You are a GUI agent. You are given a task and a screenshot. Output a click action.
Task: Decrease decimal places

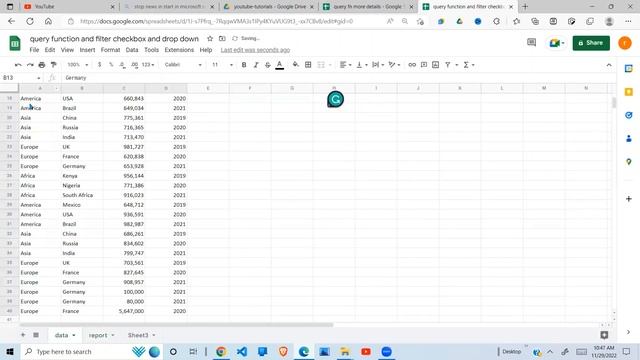(122, 65)
